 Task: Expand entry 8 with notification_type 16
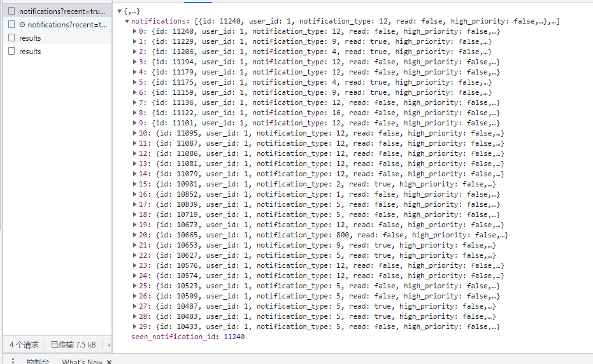coord(134,113)
